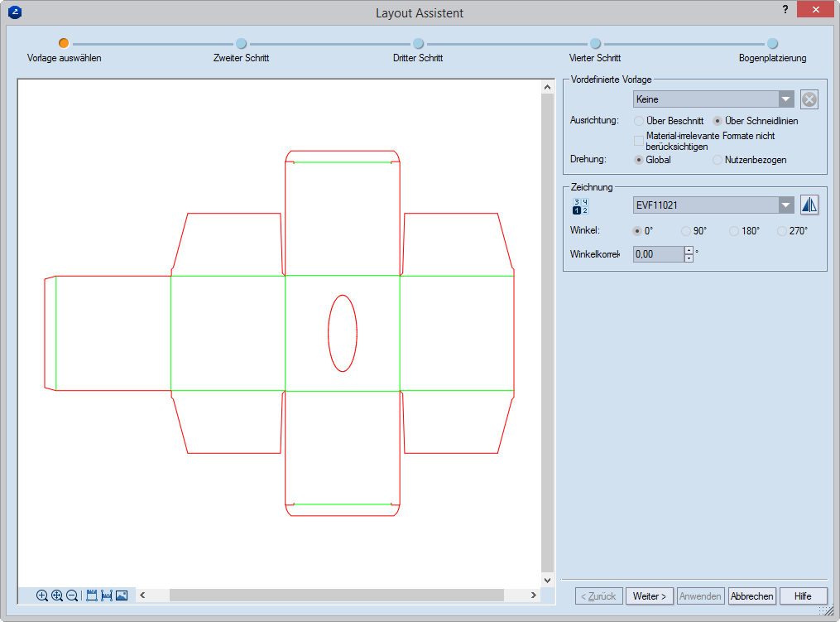
Task: Enable Material-irrelevante Formate nicht berücksichtigen checkbox
Action: (x=639, y=141)
